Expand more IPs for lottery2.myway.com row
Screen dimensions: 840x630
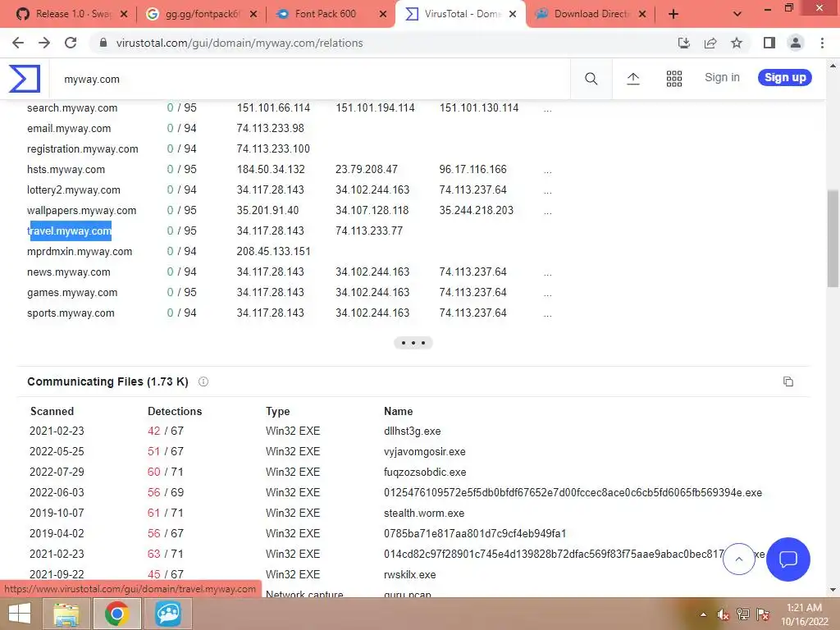tap(547, 190)
